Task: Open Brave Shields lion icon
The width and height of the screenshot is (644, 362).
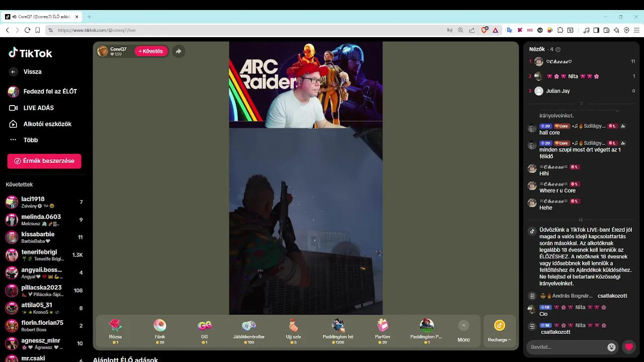Action: 485,30
